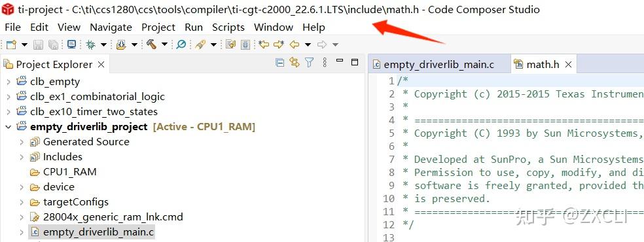
Task: Open the Back history dropdown arrow
Action: pos(308,44)
